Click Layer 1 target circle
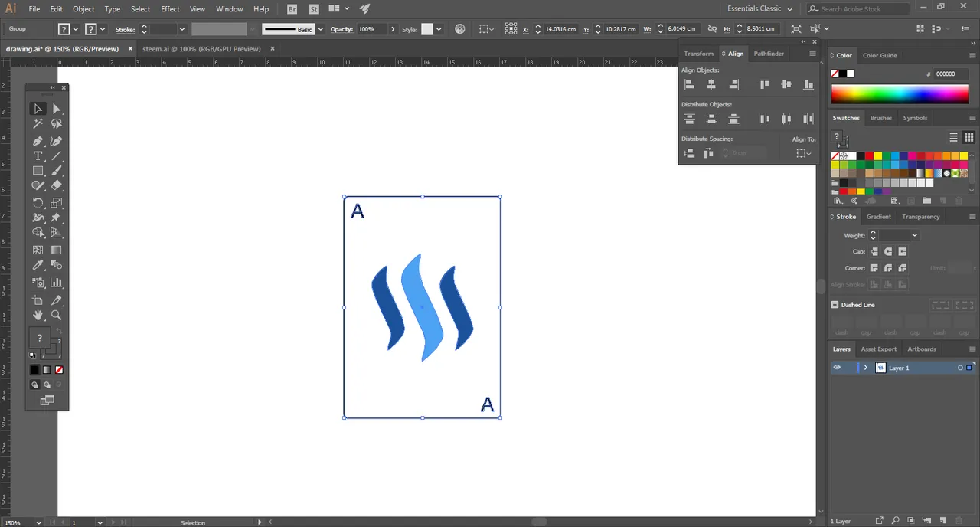This screenshot has width=980, height=527. tap(960, 368)
